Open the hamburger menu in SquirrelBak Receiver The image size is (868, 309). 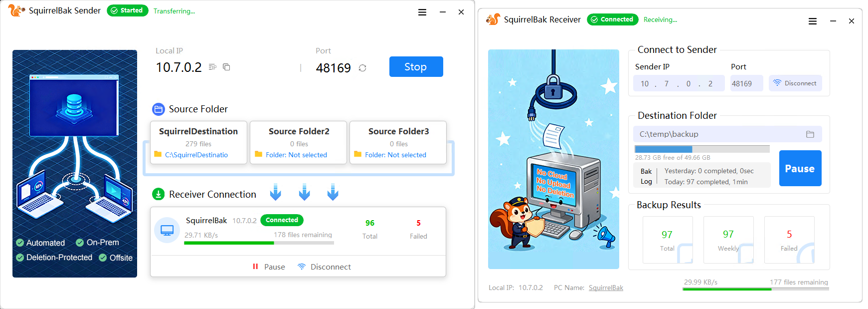812,21
